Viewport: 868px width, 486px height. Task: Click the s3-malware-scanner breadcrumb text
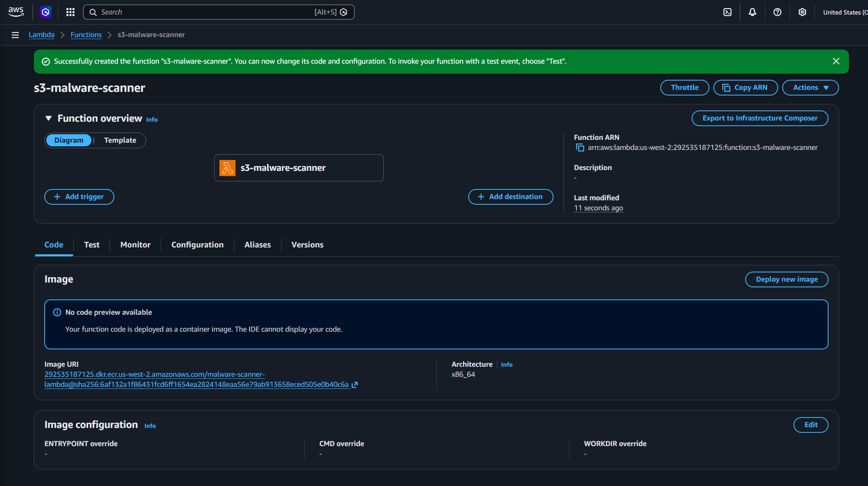151,35
